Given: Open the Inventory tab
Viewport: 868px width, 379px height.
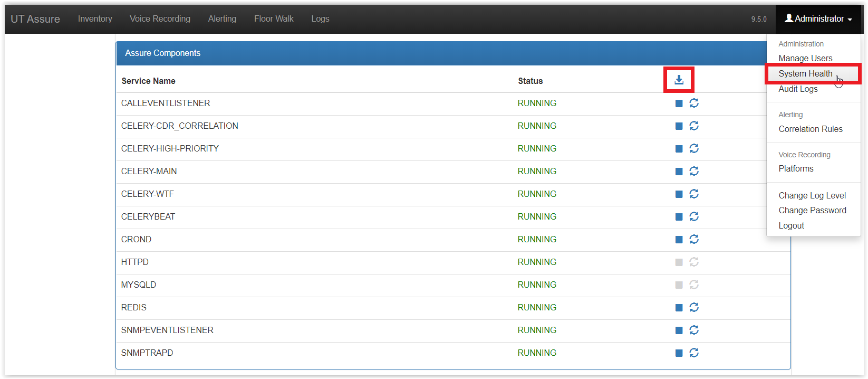Looking at the screenshot, I should click(95, 19).
